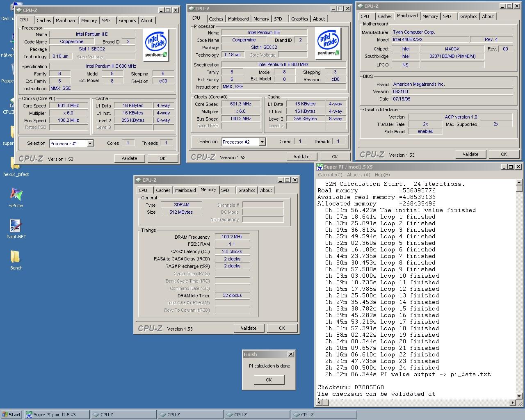The image size is (525, 420).
Task: Click the Side Band enabled field
Action: tap(425, 132)
